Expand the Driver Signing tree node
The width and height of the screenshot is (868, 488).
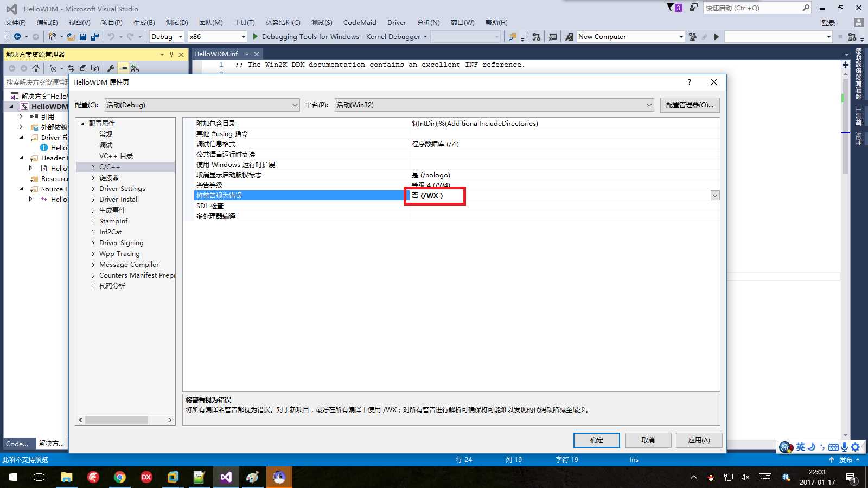coord(93,243)
